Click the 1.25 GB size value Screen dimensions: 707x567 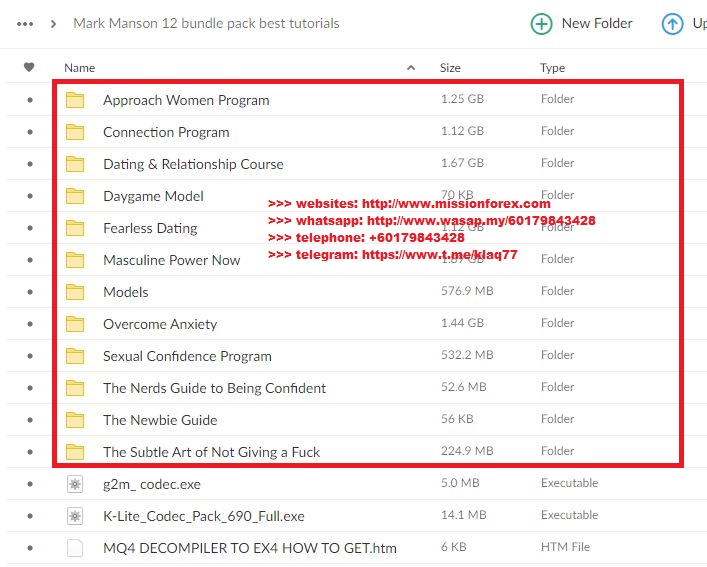[x=462, y=99]
